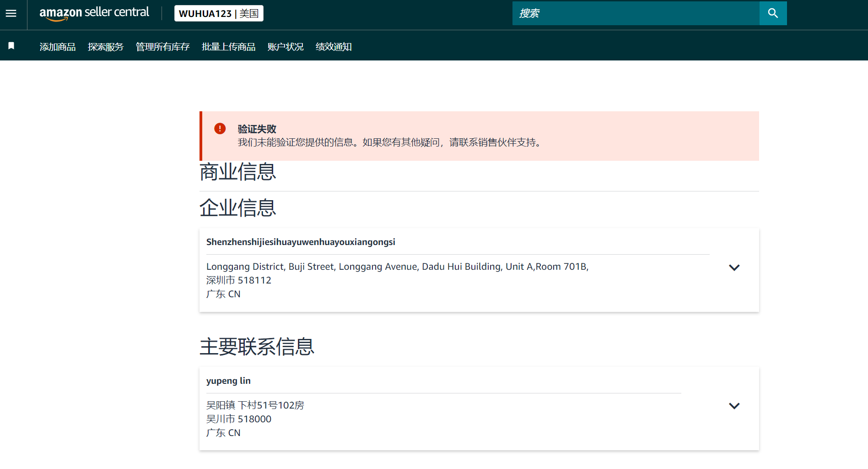Expand the yupeng lin contact card chevron
868x469 pixels.
pos(734,406)
